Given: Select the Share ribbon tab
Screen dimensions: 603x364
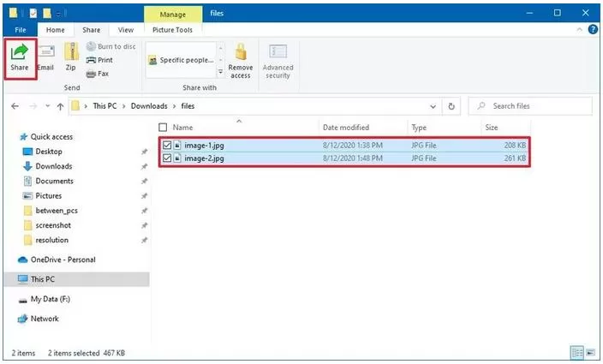Looking at the screenshot, I should pyautogui.click(x=91, y=30).
